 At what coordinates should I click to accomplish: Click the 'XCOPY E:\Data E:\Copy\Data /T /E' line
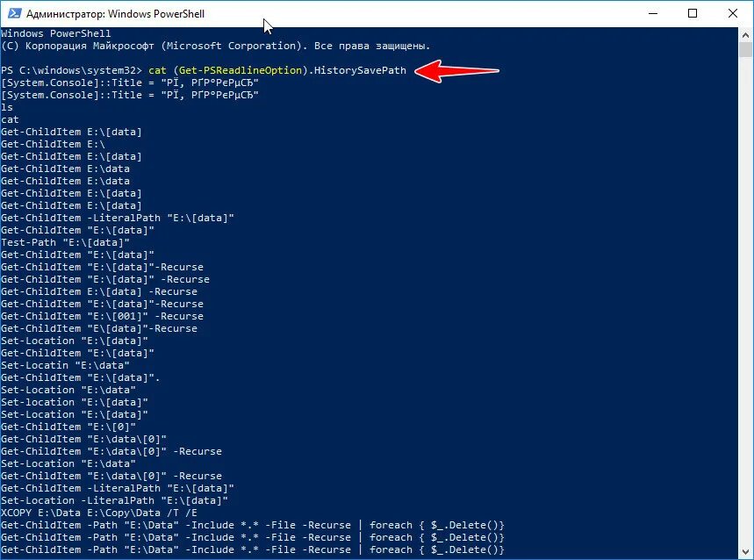coord(99,513)
